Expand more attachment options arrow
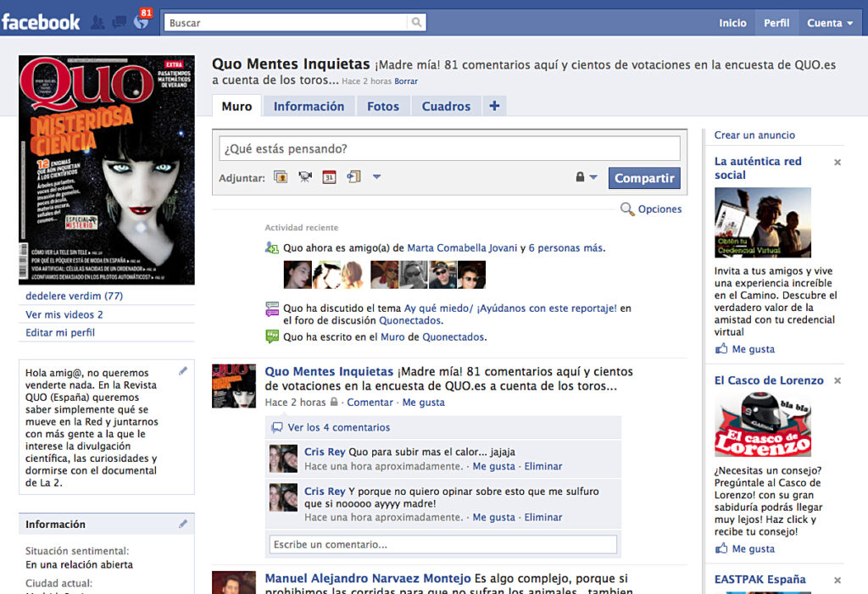The image size is (868, 594). click(376, 177)
